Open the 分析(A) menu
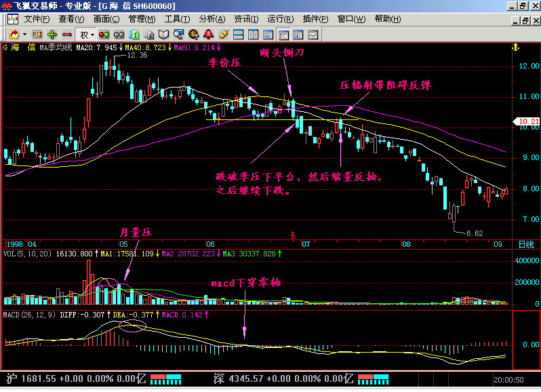541x392 pixels. click(212, 19)
